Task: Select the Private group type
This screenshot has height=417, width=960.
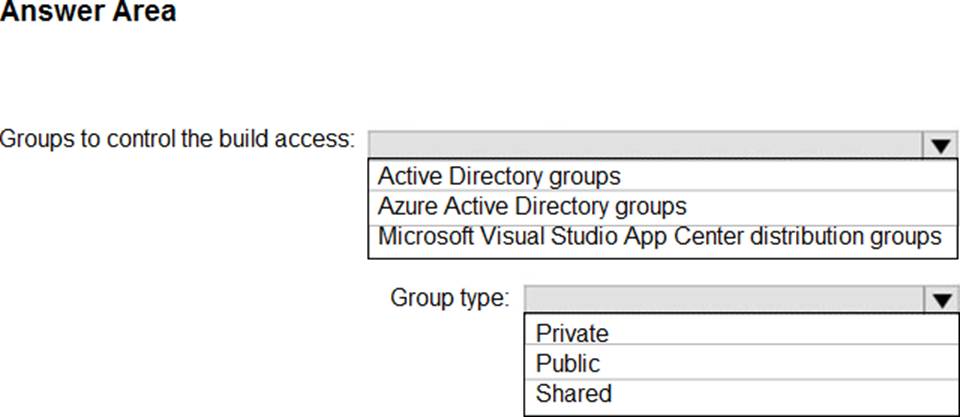Action: point(572,333)
